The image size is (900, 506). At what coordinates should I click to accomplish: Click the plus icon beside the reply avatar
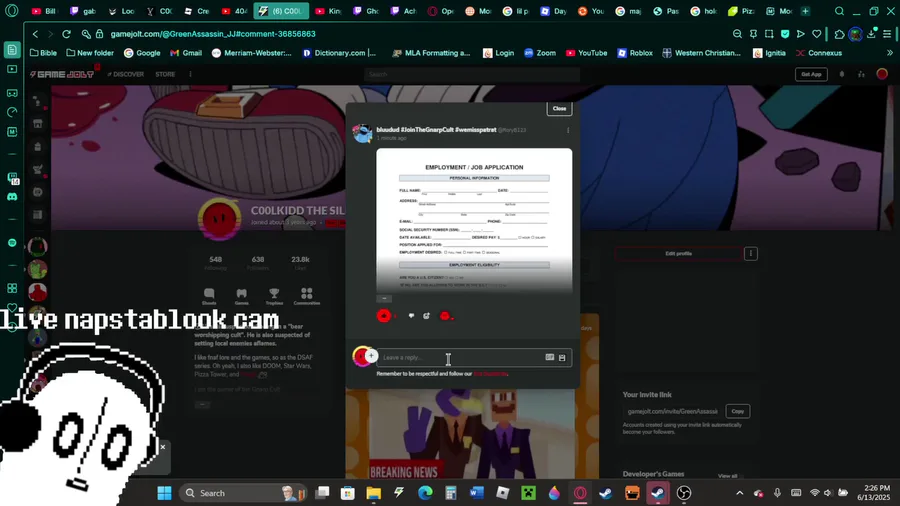(371, 356)
